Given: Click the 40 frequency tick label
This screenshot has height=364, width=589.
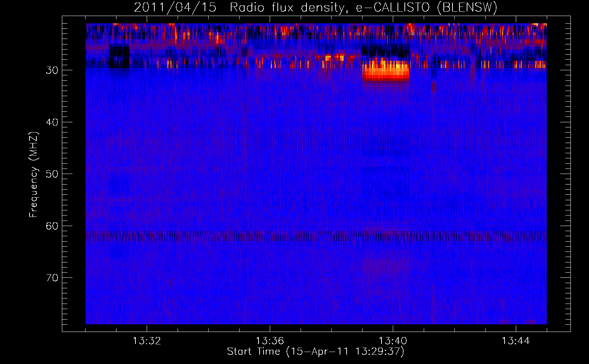Looking at the screenshot, I should [x=52, y=122].
